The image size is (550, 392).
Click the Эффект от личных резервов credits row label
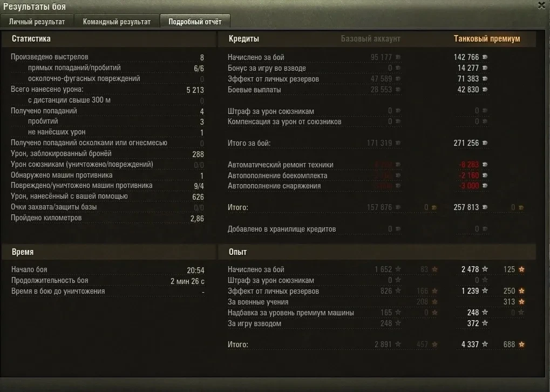273,79
